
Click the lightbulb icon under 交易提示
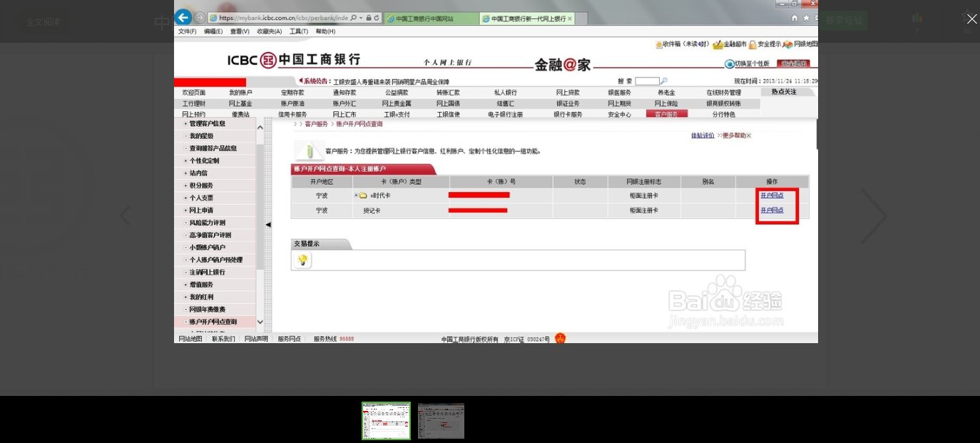pyautogui.click(x=302, y=260)
